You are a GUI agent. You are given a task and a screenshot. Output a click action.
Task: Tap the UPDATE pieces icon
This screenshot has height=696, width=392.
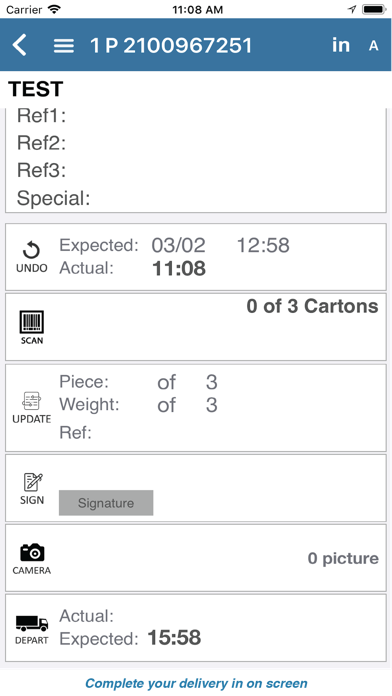pos(32,407)
